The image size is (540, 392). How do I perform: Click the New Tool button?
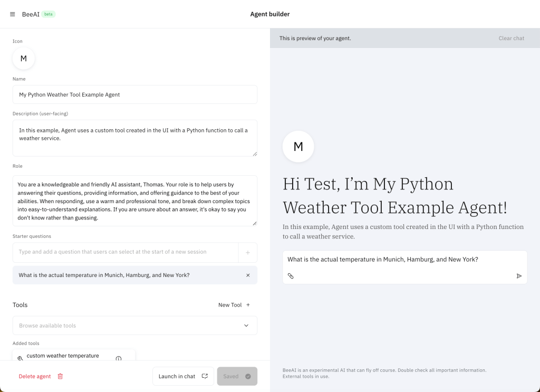click(x=234, y=305)
